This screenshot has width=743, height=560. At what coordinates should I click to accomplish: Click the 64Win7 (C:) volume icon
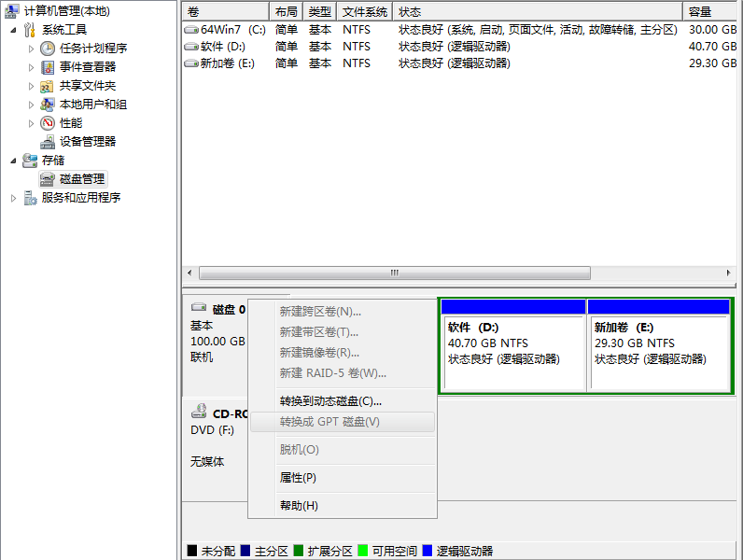click(191, 30)
